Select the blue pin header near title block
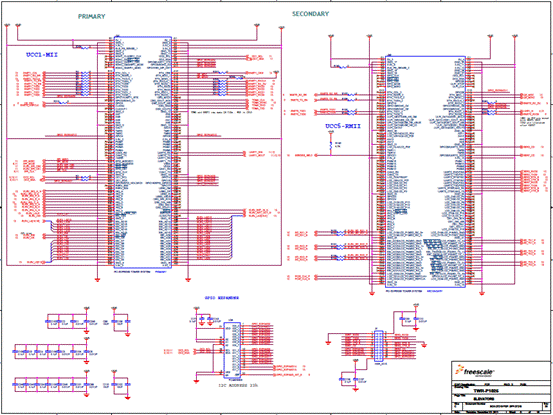This screenshot has width=553, height=415. (379, 346)
